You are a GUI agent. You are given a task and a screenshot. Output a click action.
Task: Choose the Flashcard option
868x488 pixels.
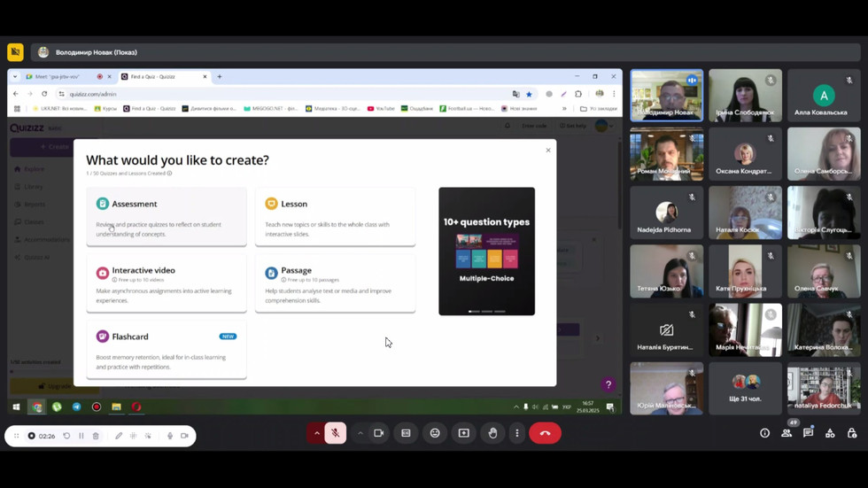[x=167, y=350]
